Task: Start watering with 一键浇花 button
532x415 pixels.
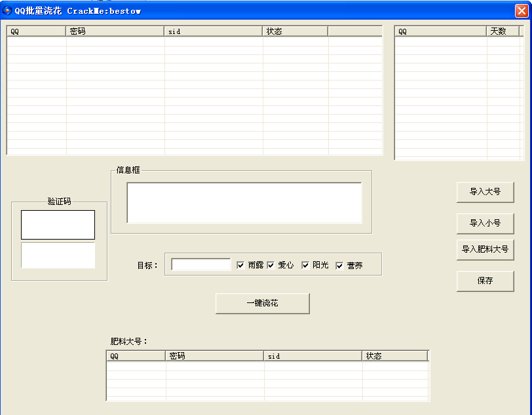Action: 263,304
